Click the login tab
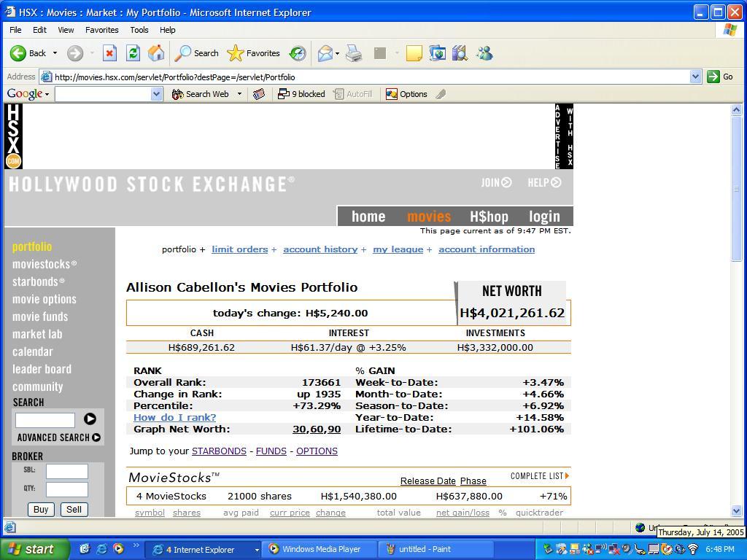747x560 pixels. coord(544,216)
